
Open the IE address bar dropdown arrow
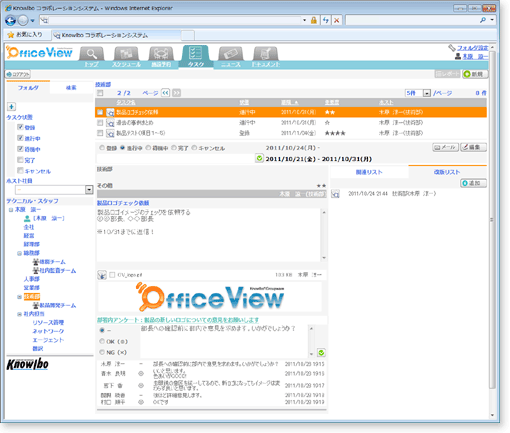tap(304, 20)
